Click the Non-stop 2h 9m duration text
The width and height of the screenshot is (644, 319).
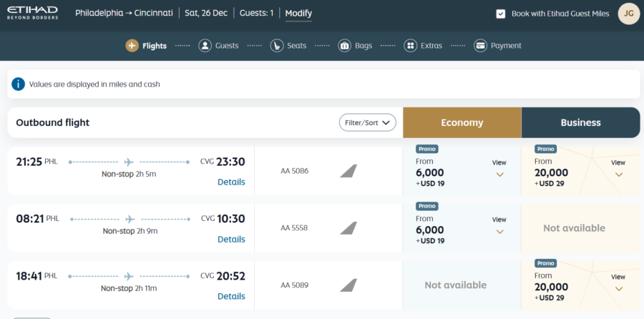130,231
